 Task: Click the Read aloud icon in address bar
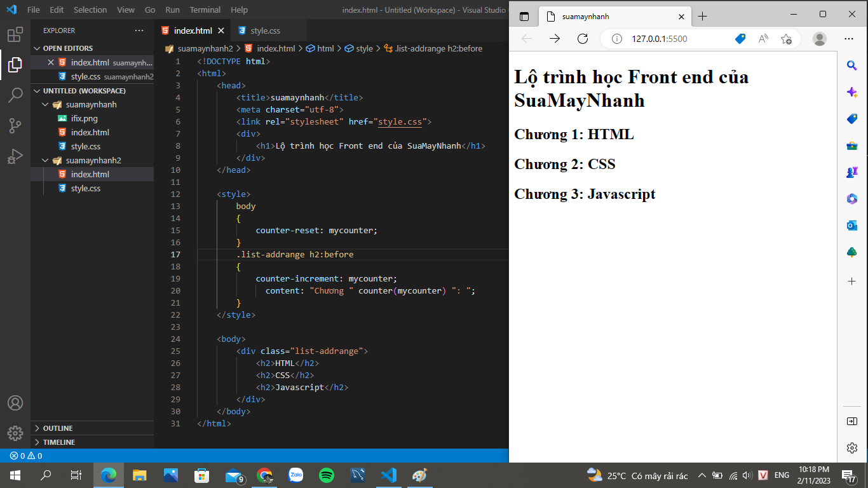pos(763,39)
